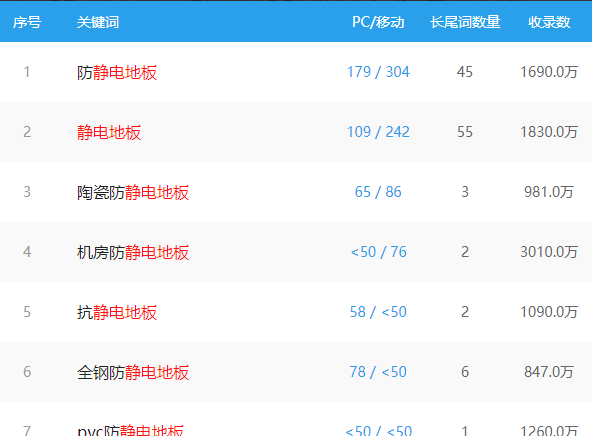This screenshot has height=436, width=592.
Task: Click the 抗静电地板 keyword
Action: (117, 312)
